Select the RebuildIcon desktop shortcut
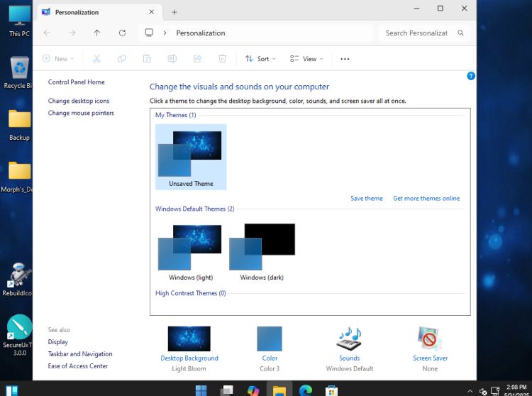This screenshot has height=396, width=532. click(18, 280)
